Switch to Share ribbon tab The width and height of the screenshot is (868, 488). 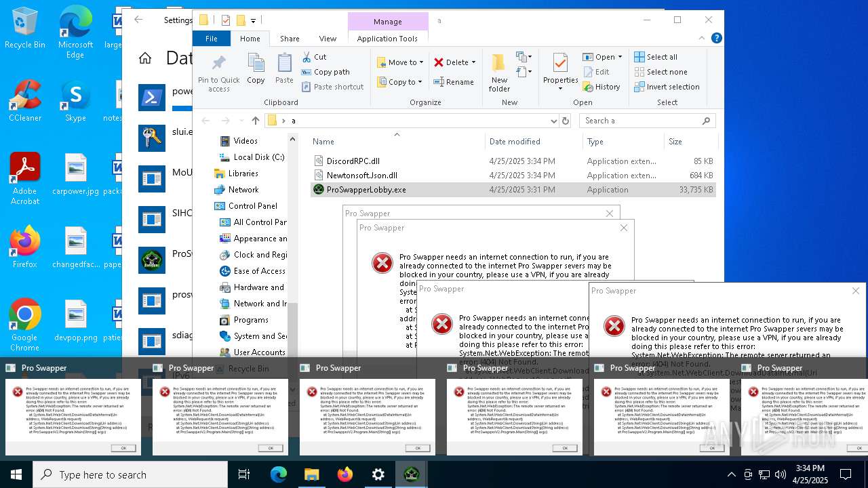coord(290,39)
